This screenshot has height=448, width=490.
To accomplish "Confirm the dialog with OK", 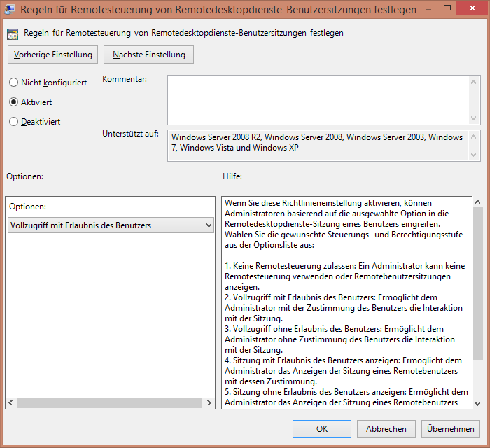I will (322, 429).
